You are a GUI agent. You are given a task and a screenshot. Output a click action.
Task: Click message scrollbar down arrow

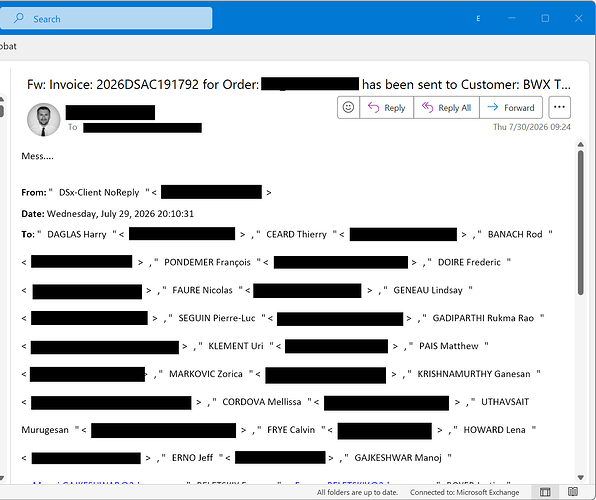(x=580, y=478)
